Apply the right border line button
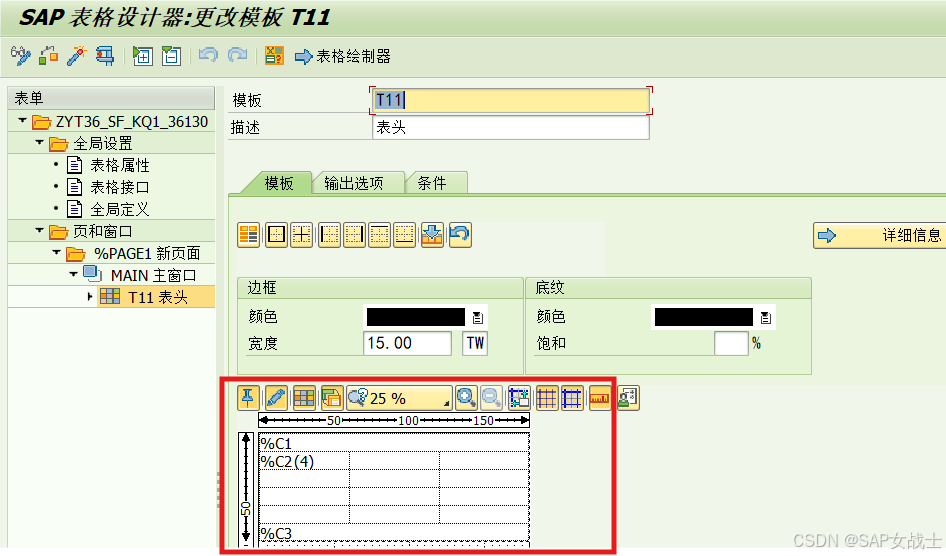 click(x=354, y=235)
